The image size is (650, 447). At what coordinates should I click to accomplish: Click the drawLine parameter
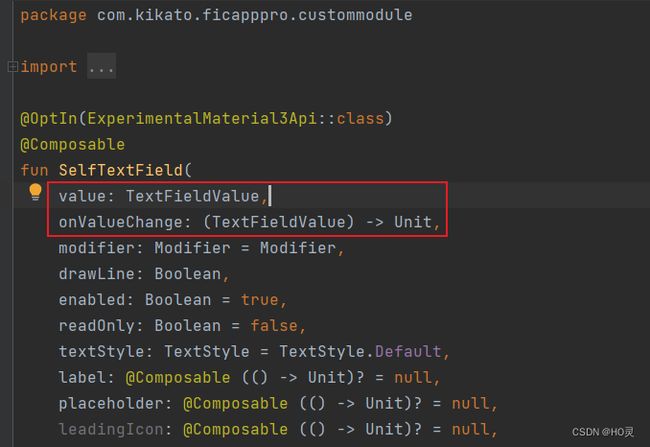pos(97,274)
